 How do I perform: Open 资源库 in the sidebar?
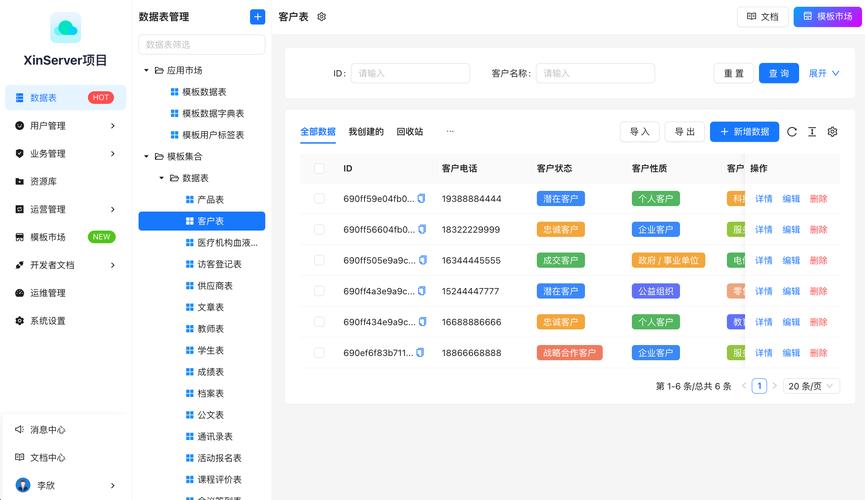(66, 181)
